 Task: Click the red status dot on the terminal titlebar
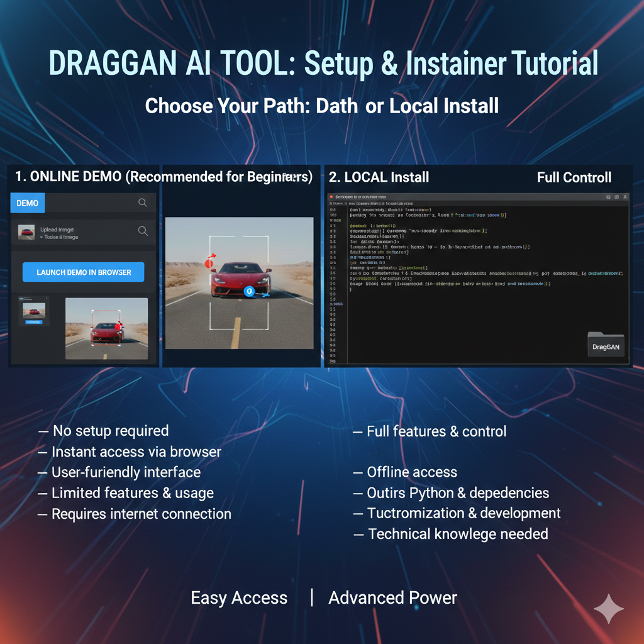point(331,196)
